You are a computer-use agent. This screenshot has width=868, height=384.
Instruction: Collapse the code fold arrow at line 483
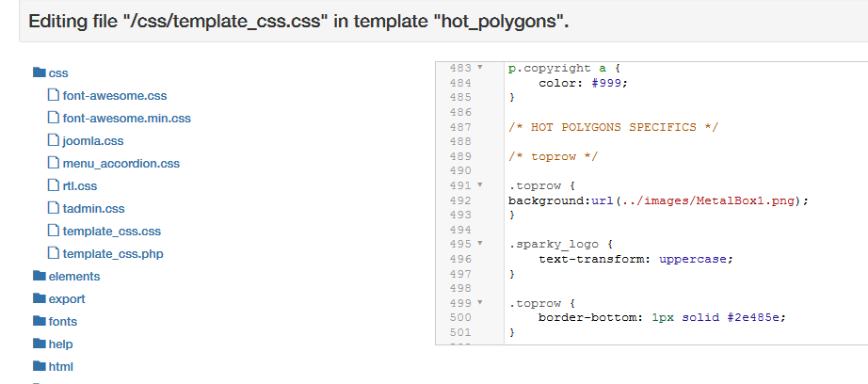coord(480,68)
